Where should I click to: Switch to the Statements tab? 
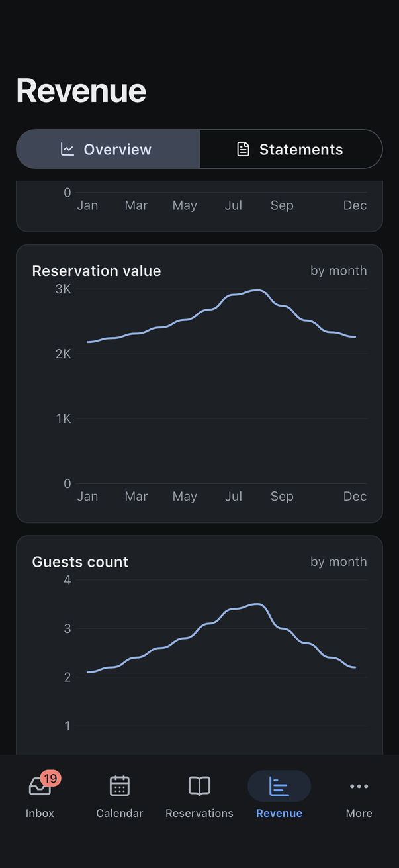[291, 149]
